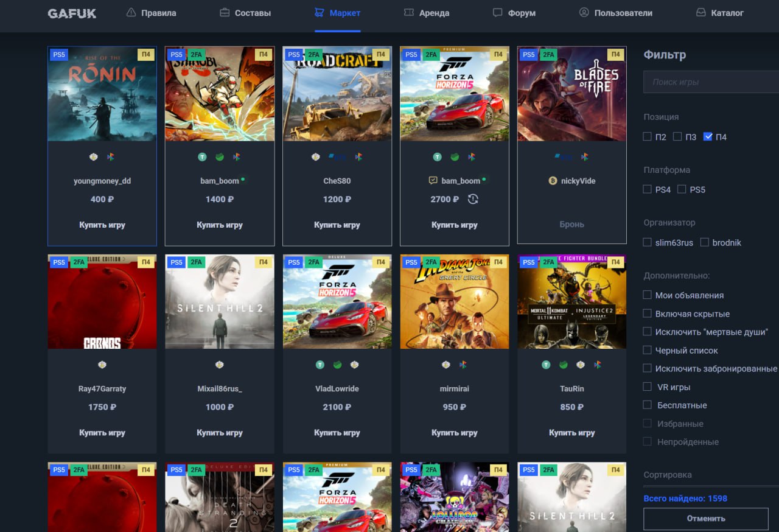Click the white flower icon on Ray47Garraty's card

(x=102, y=365)
